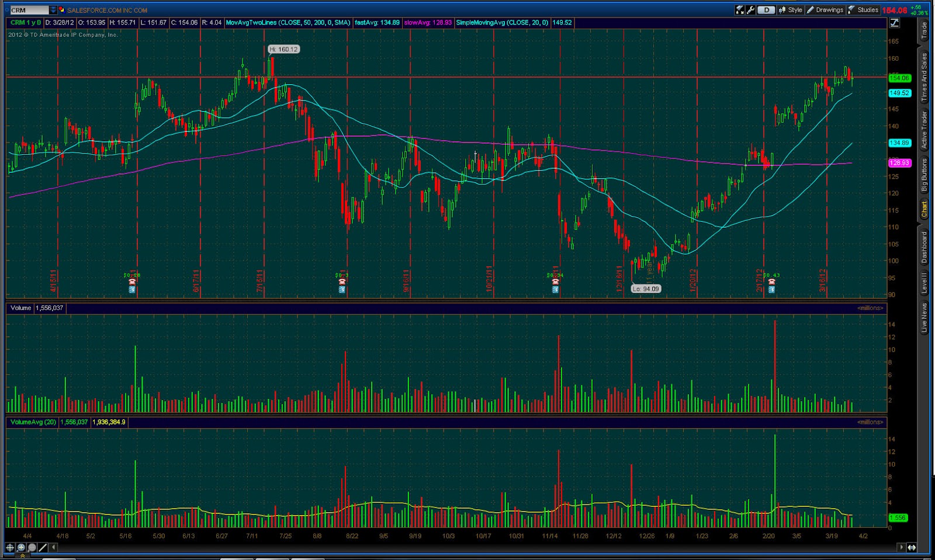Click the 134.89 fast average axis label
Screen dimensions: 935x560
[x=899, y=142]
